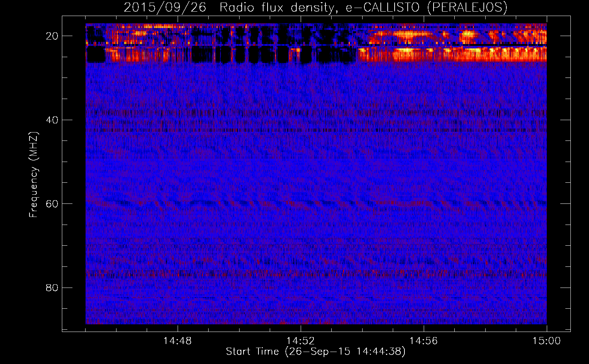Click the 14:56 time tick label
The image size is (589, 364).
tap(424, 341)
